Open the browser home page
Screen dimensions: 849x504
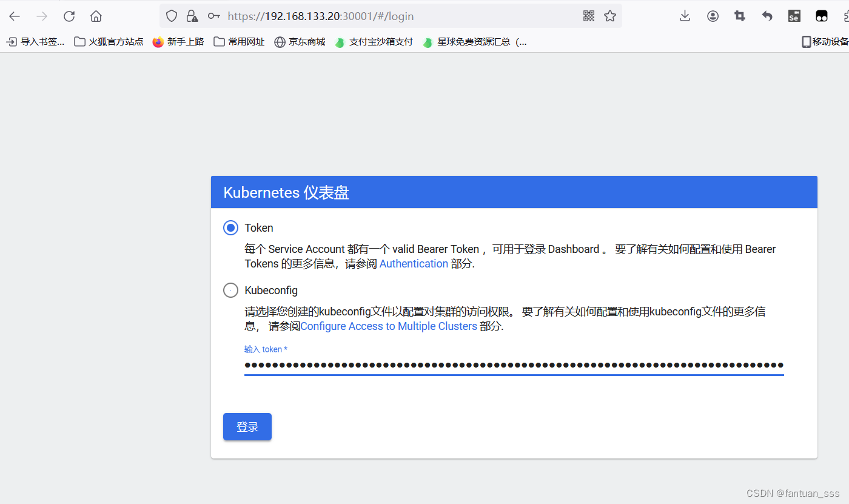pos(96,16)
